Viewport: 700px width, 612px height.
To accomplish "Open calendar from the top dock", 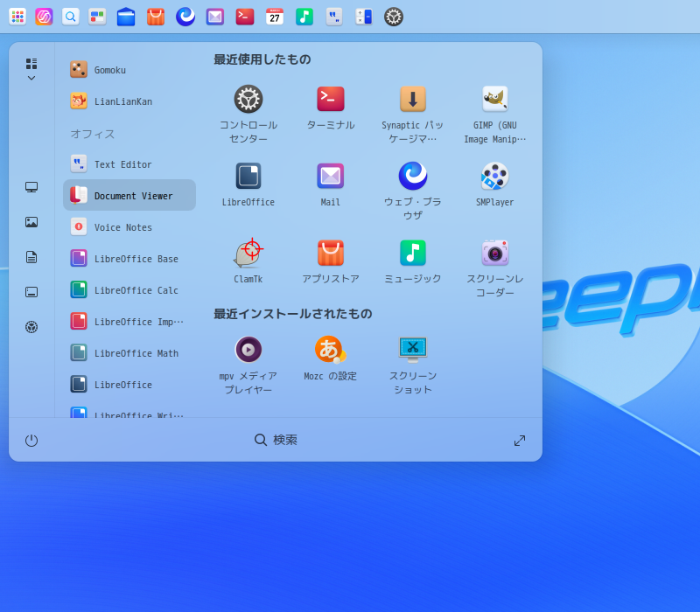I will [275, 17].
